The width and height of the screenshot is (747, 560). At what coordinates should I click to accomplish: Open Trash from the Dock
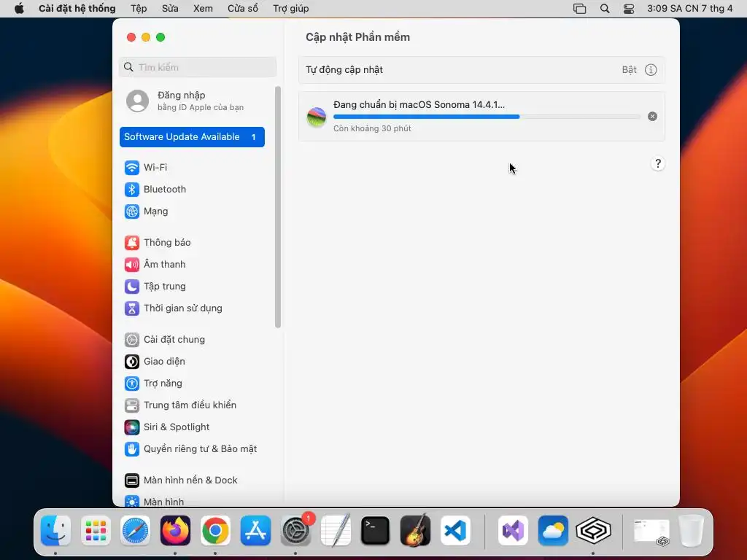tap(691, 531)
